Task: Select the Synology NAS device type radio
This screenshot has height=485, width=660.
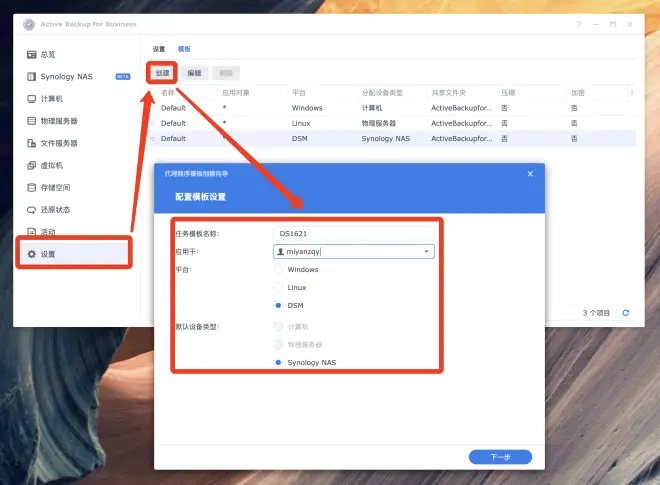Action: (278, 362)
